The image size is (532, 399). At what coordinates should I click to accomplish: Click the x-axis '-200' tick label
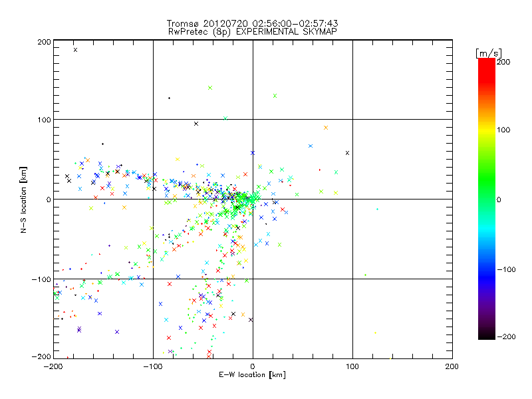coord(53,366)
